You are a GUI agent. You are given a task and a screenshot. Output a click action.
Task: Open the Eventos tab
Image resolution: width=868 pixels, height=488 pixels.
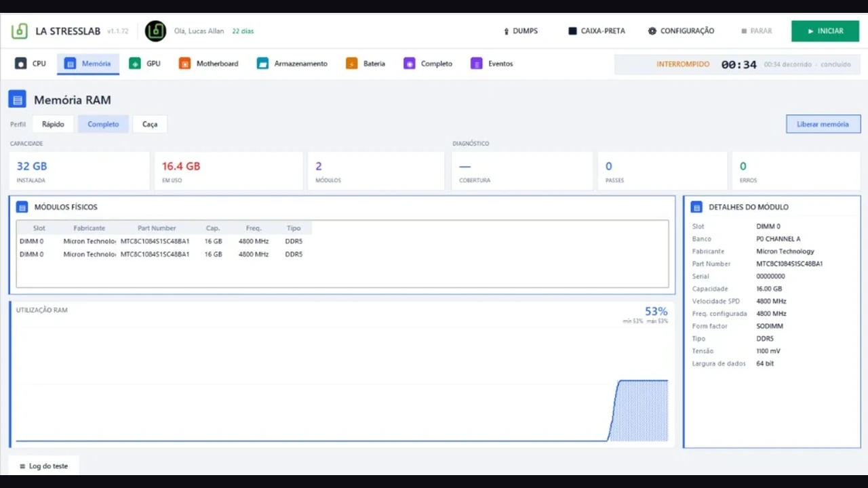[x=492, y=64]
